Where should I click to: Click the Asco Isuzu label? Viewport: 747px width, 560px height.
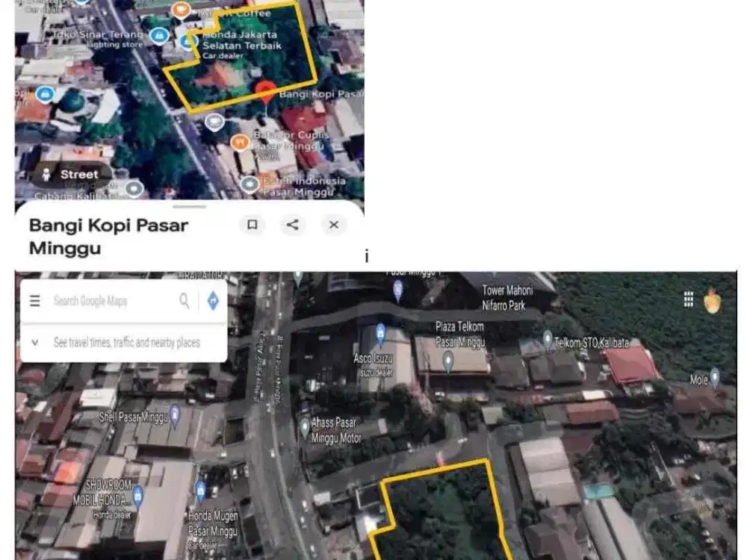373,358
